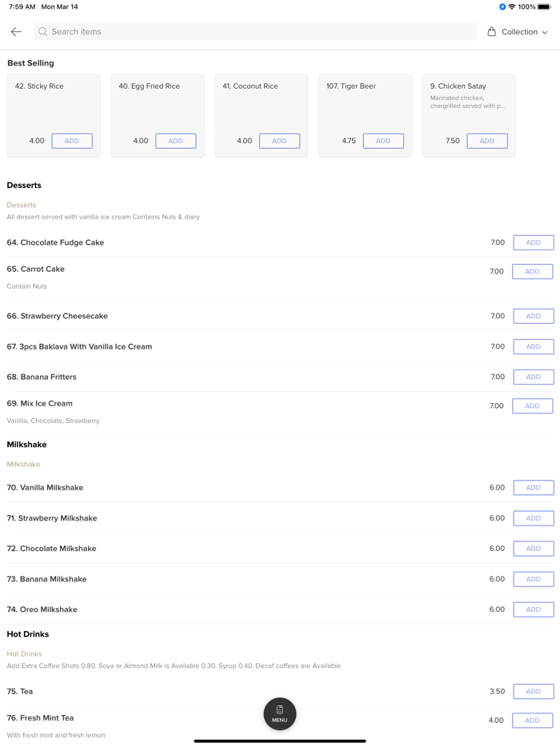Viewport: 560px width, 747px height.
Task: Focus the Search items field
Action: tap(256, 32)
